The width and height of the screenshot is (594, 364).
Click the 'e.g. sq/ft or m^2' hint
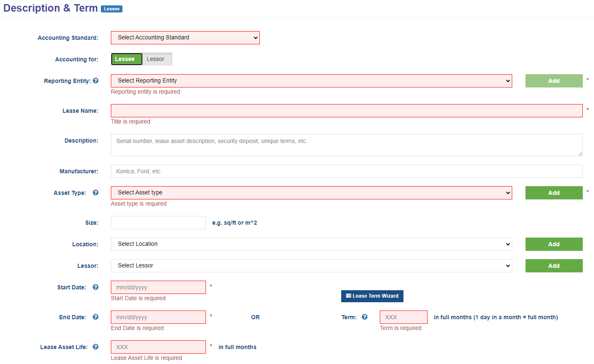[235, 223]
